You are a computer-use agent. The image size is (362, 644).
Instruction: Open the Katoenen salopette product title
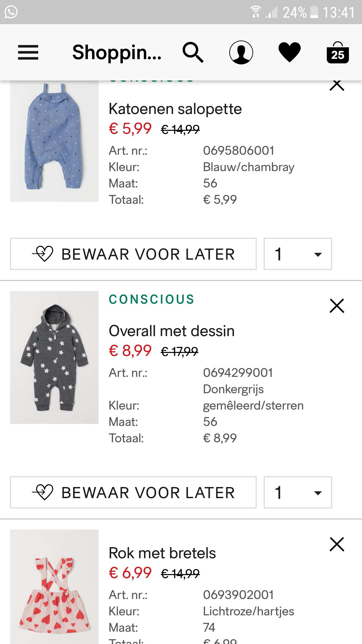pos(175,109)
